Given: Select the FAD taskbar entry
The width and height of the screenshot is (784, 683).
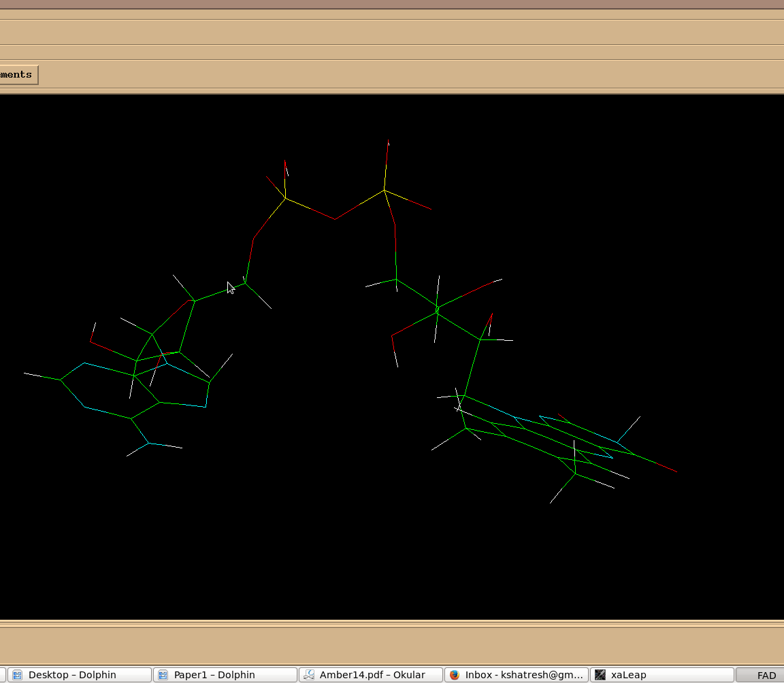Looking at the screenshot, I should tap(761, 675).
